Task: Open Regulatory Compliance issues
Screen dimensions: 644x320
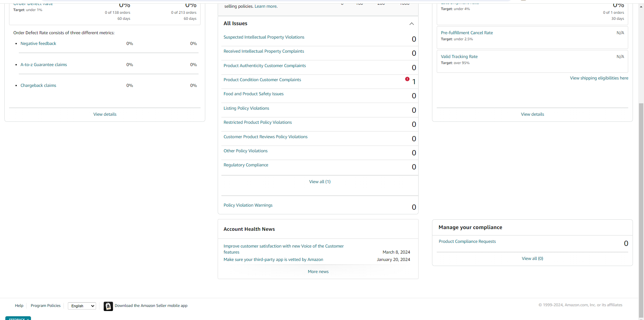Action: [246, 165]
